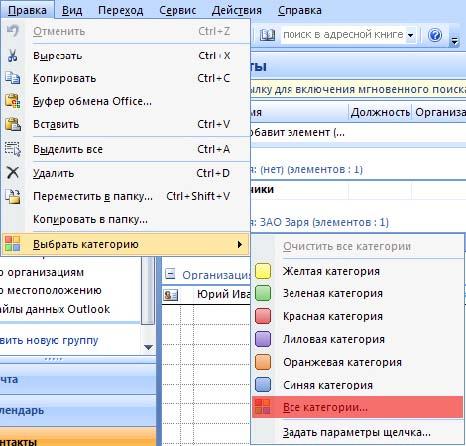The image size is (466, 446).
Task: Click ЗАО Заря group header
Action: [x=320, y=222]
